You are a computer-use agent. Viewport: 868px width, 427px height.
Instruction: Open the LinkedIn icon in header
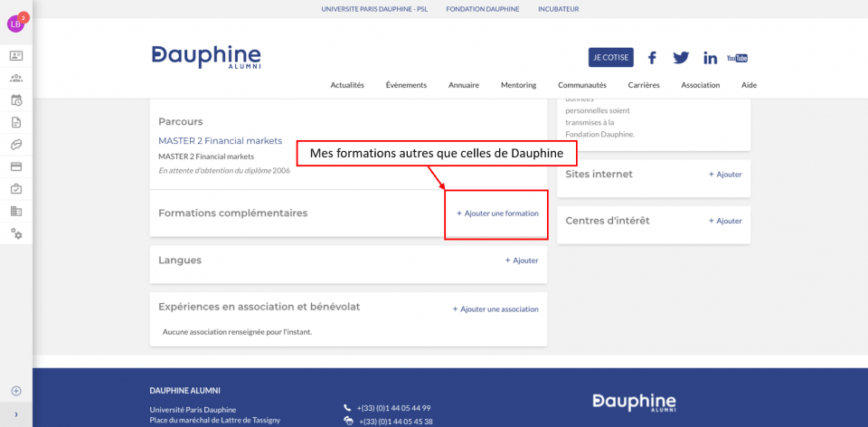(711, 58)
